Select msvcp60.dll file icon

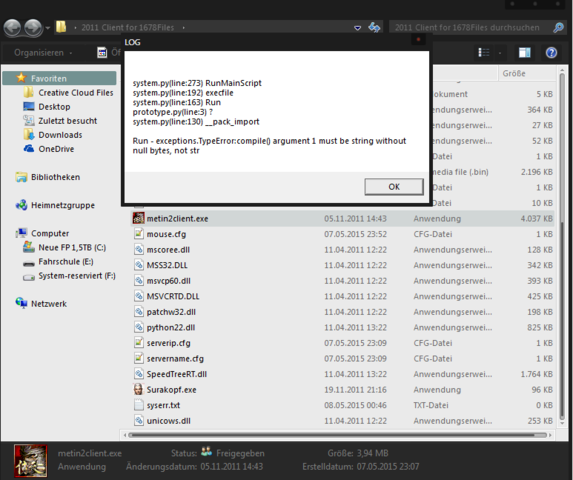pos(138,281)
